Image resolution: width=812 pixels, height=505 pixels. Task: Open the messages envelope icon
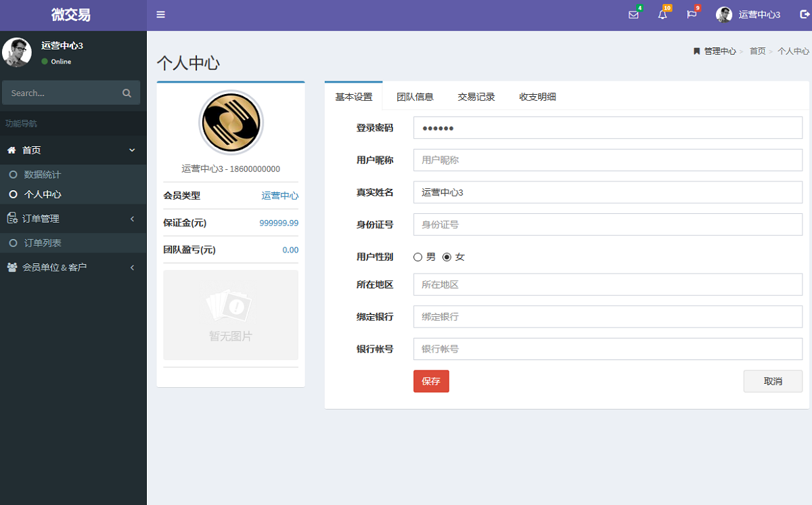point(633,14)
